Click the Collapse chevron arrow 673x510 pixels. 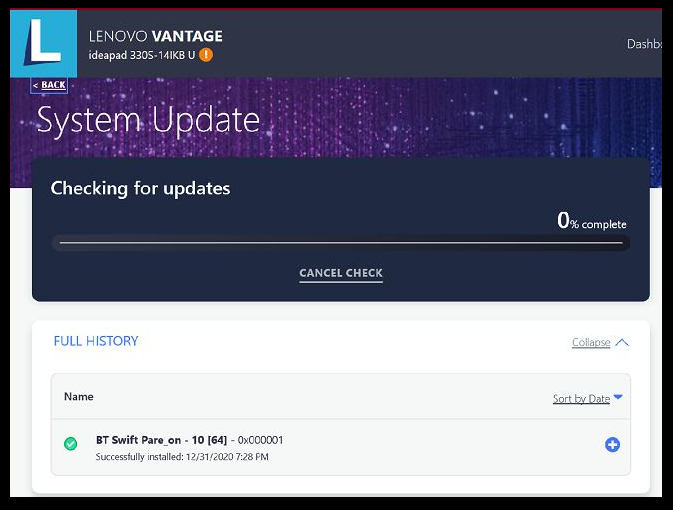[621, 342]
